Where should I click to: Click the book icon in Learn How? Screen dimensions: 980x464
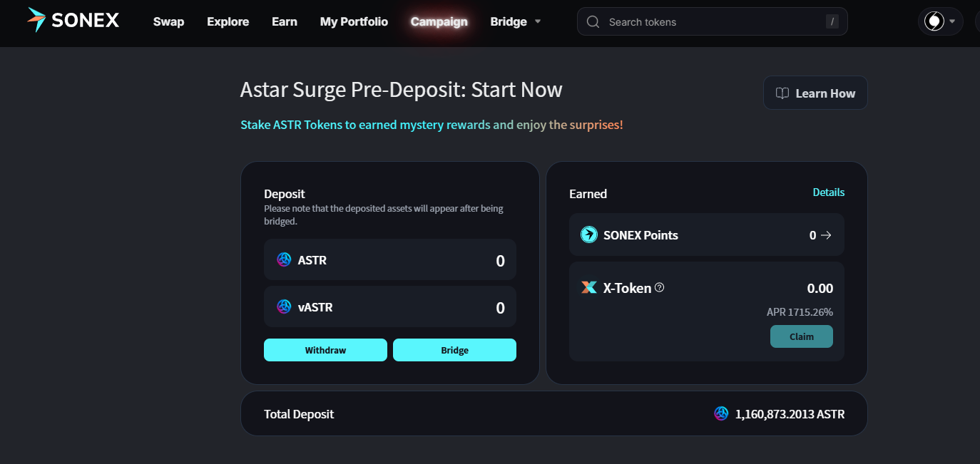[782, 93]
